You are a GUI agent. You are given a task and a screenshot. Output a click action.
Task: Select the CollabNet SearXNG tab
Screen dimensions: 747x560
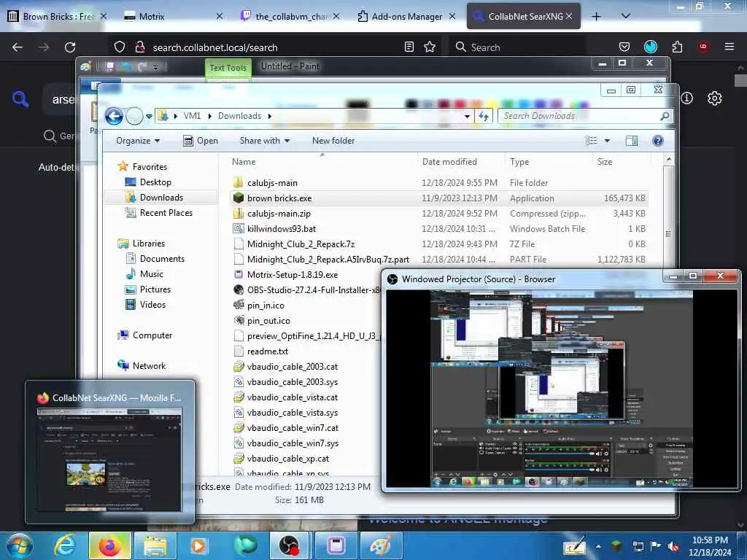(523, 16)
